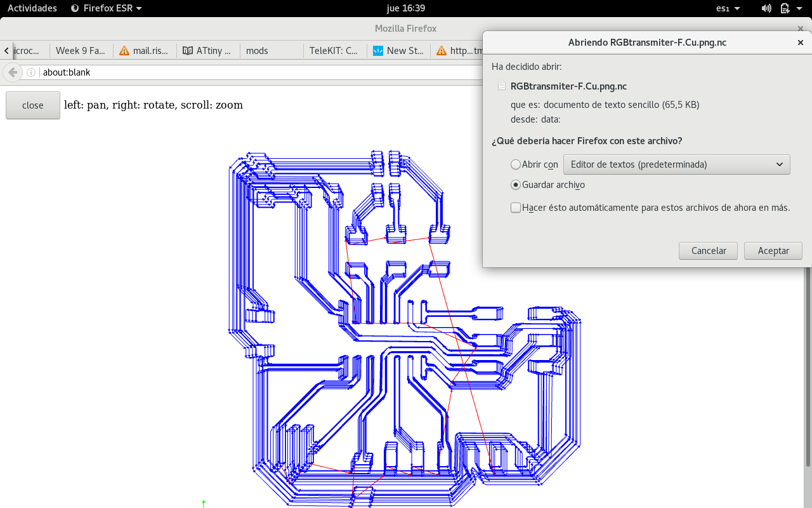Open the volume icon in the top bar
This screenshot has height=508, width=812.
click(766, 8)
